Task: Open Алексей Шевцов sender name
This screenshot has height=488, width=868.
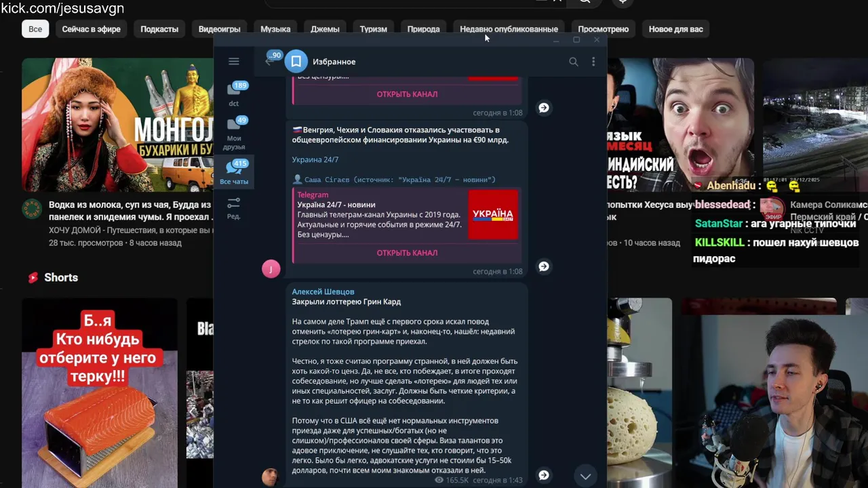Action: pos(323,291)
